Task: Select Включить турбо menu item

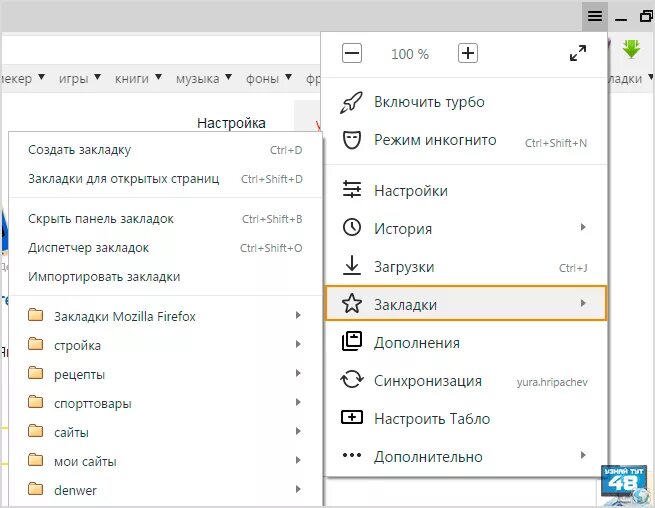Action: tap(465, 102)
